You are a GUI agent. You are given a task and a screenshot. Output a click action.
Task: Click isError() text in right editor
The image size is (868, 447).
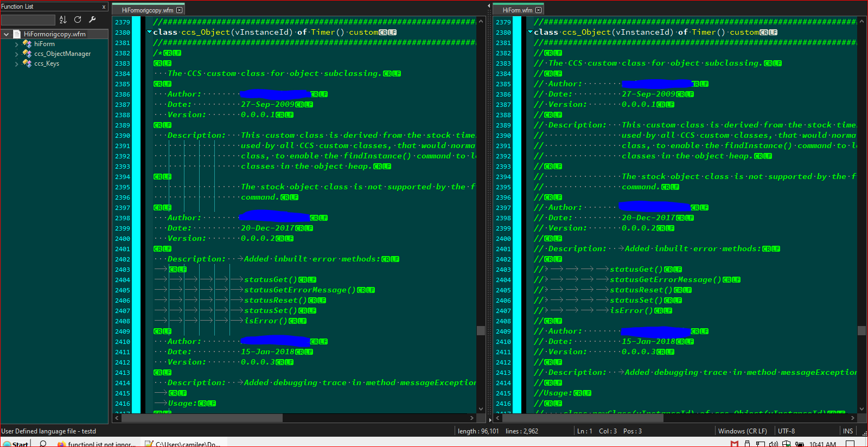click(x=631, y=311)
